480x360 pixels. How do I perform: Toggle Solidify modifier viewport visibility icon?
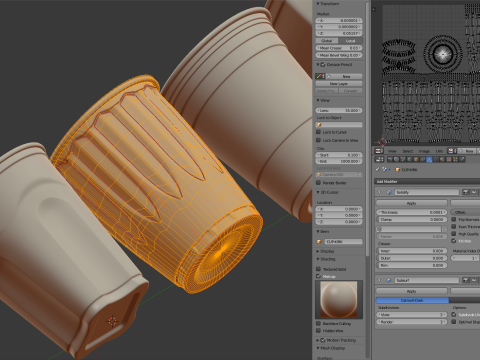(474, 192)
